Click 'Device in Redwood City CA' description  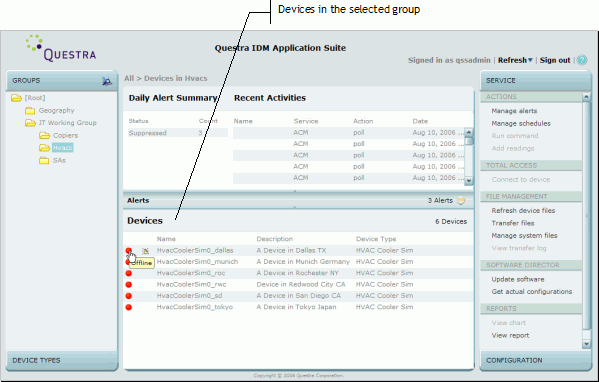pos(301,285)
